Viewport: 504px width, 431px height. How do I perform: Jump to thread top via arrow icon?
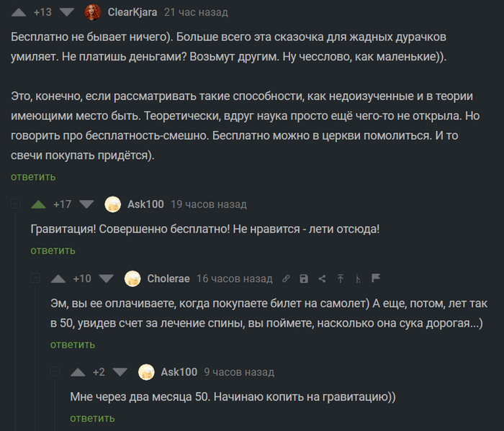point(340,279)
